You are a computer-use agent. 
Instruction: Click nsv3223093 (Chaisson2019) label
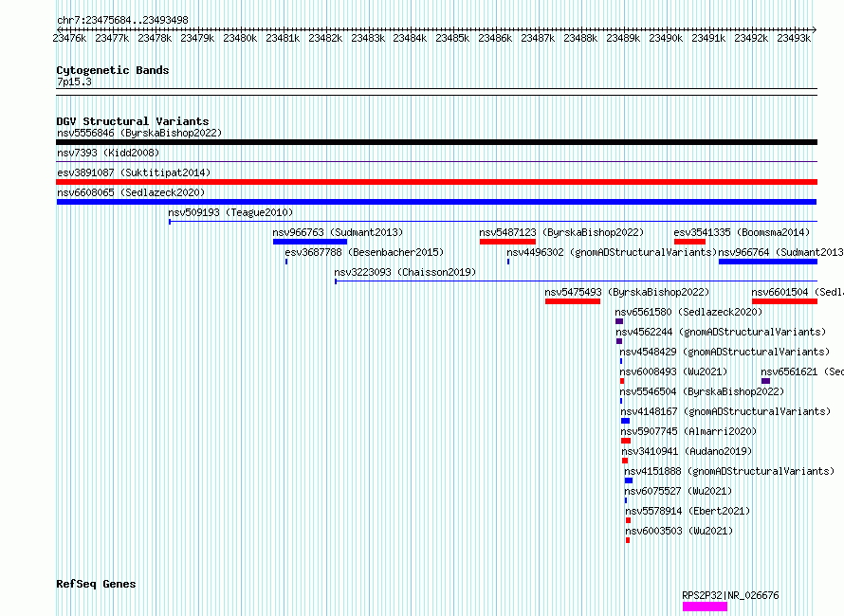tap(405, 272)
